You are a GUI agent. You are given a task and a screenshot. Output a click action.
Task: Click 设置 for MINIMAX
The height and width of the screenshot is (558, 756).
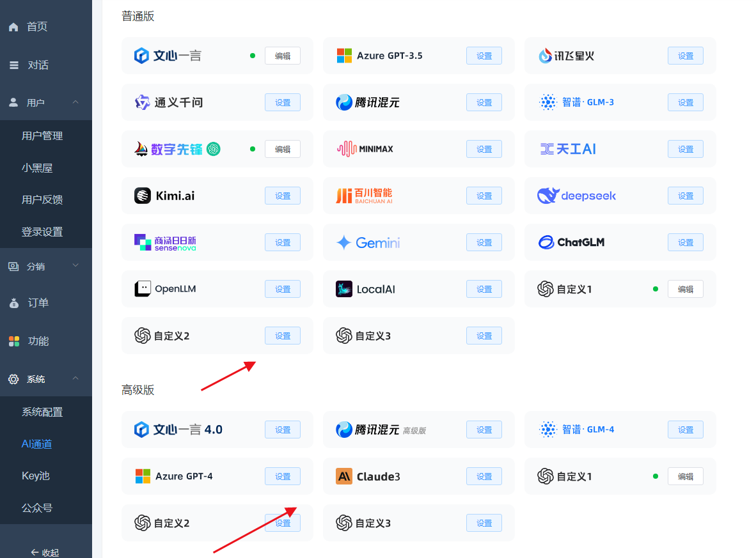click(484, 150)
